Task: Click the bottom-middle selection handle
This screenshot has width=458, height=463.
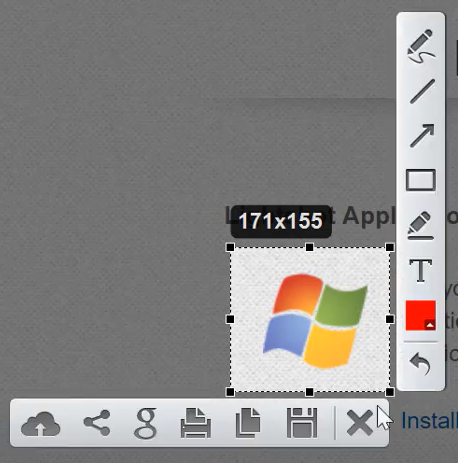Action: tap(309, 392)
